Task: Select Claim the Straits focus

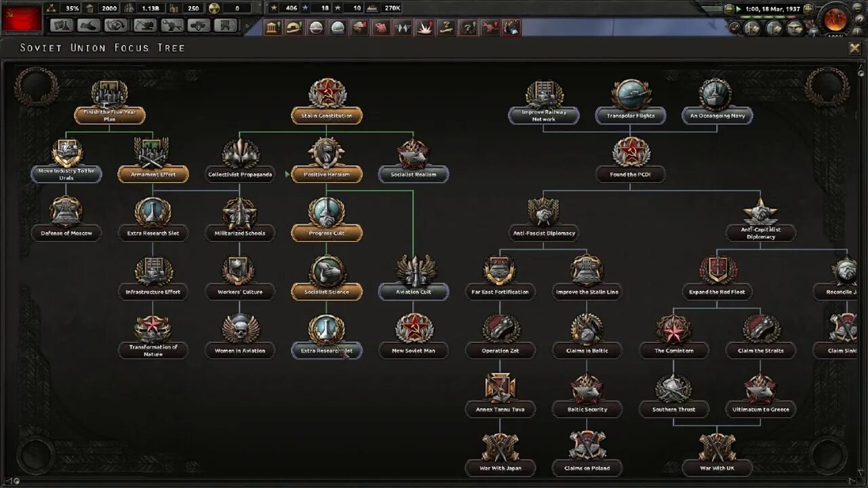Action: coord(761,338)
